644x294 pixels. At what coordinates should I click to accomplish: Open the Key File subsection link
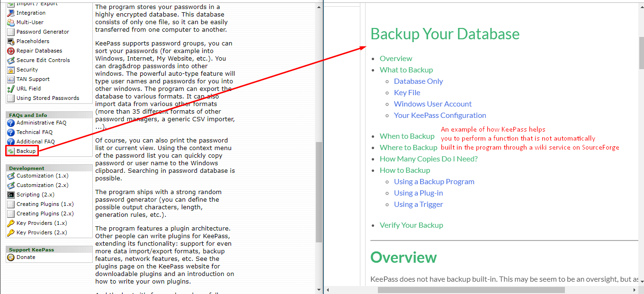tap(407, 93)
